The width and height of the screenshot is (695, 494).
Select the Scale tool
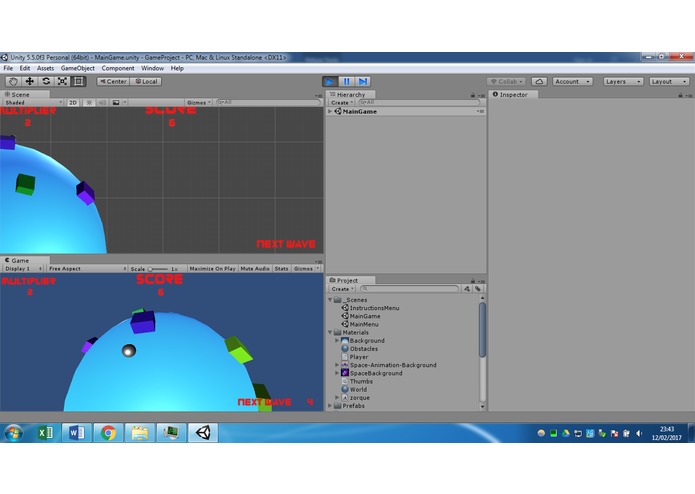[x=62, y=82]
